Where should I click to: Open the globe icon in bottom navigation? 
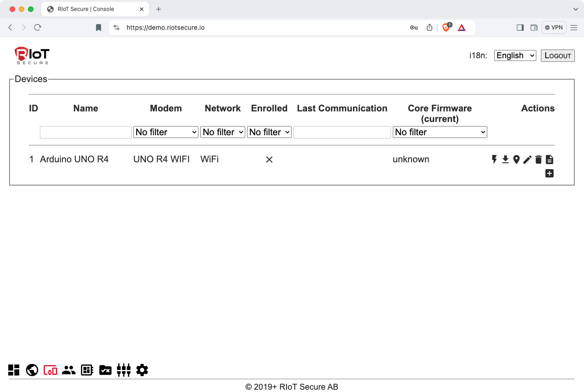pos(32,370)
